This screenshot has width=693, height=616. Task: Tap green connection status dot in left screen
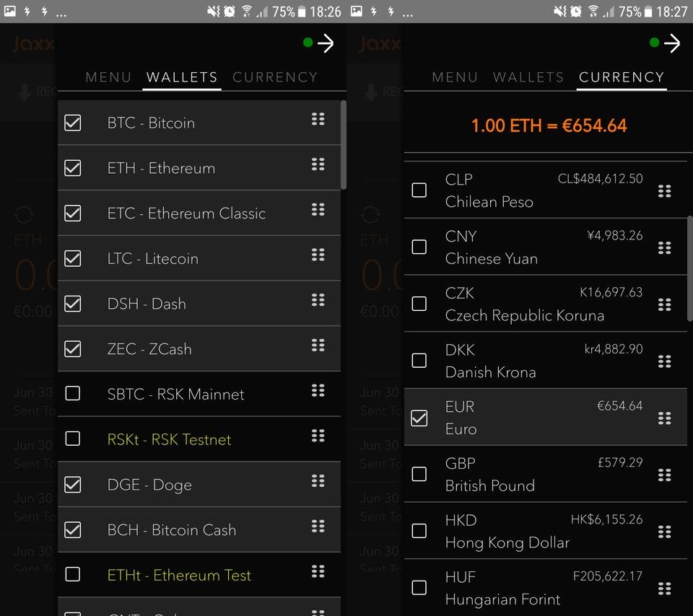(308, 43)
